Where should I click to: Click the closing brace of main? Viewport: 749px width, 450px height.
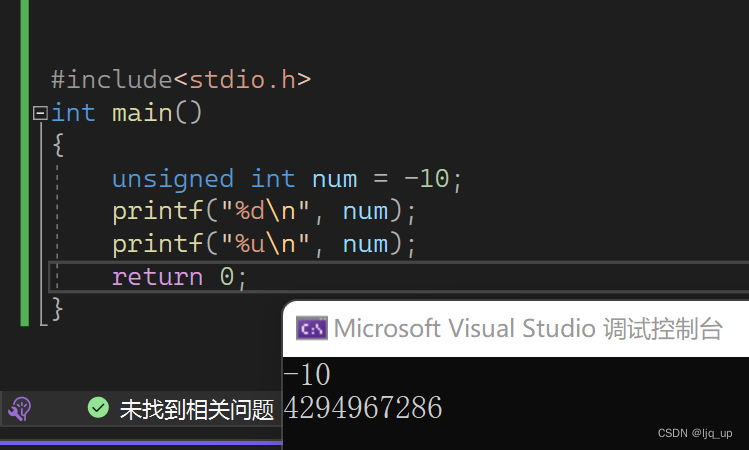pyautogui.click(x=58, y=309)
